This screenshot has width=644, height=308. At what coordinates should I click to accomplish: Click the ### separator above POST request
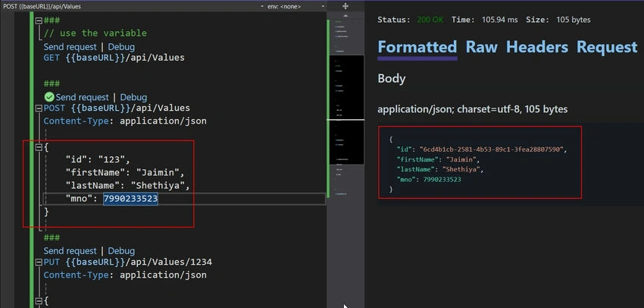click(x=52, y=84)
